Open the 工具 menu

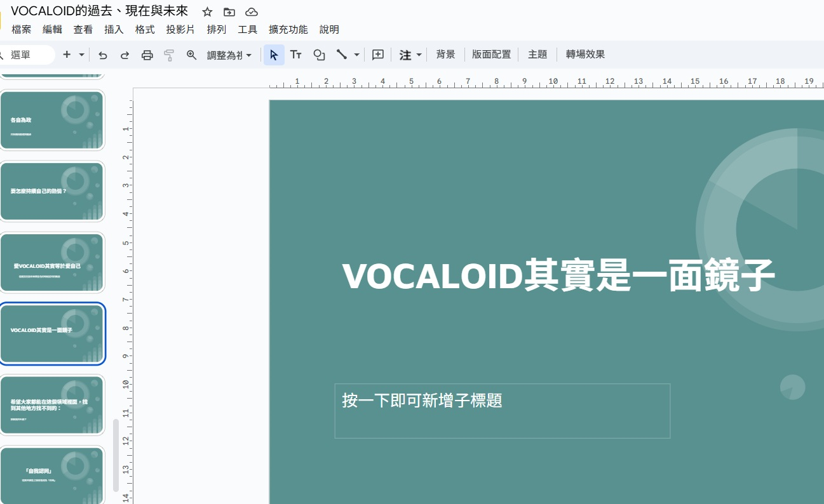pyautogui.click(x=247, y=29)
